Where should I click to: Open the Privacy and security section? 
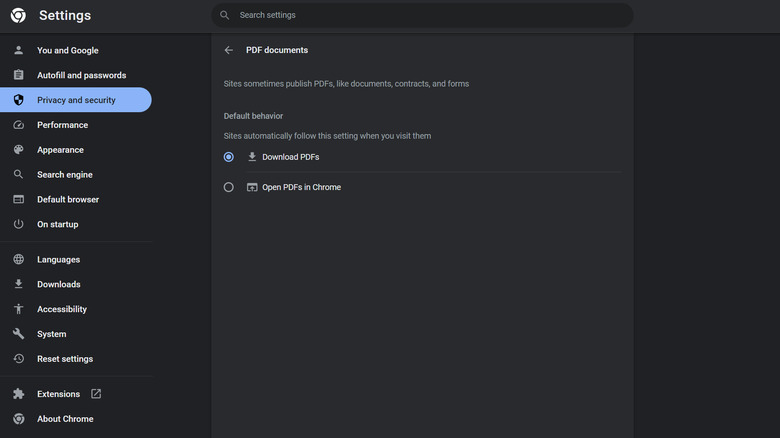tap(76, 100)
